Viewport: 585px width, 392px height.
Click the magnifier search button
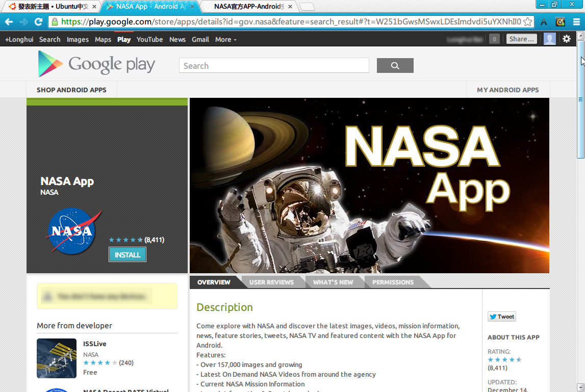click(395, 66)
